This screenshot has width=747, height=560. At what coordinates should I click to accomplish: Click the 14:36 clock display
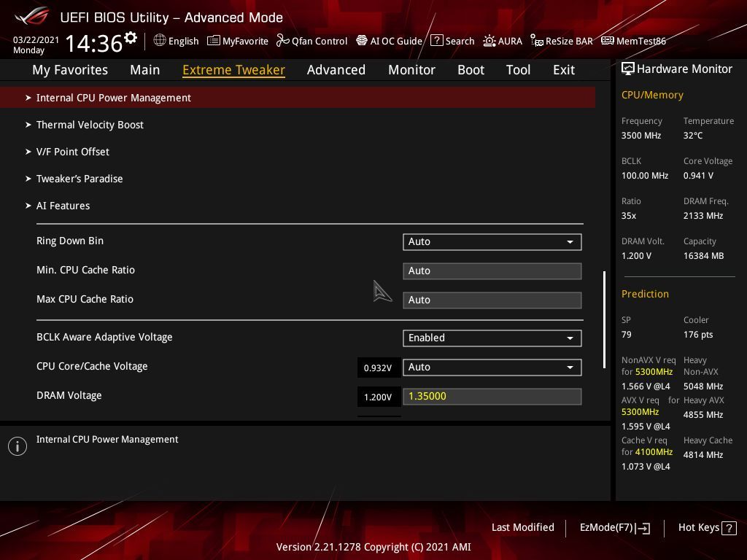[x=94, y=43]
